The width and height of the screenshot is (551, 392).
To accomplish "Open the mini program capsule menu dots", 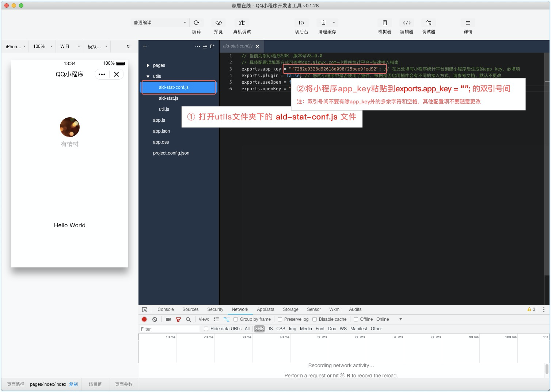I will [102, 74].
